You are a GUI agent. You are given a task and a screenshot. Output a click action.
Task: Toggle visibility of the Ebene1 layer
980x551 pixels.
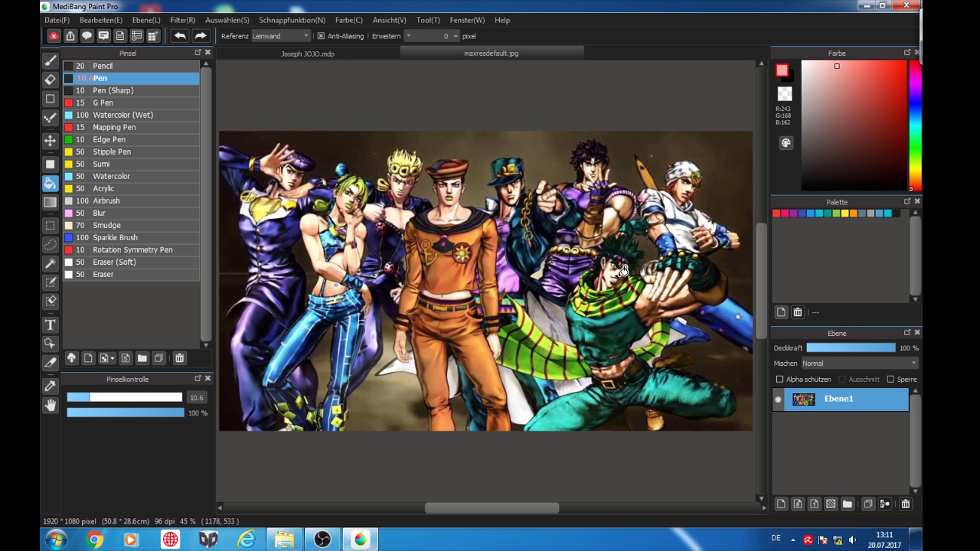[x=778, y=399]
